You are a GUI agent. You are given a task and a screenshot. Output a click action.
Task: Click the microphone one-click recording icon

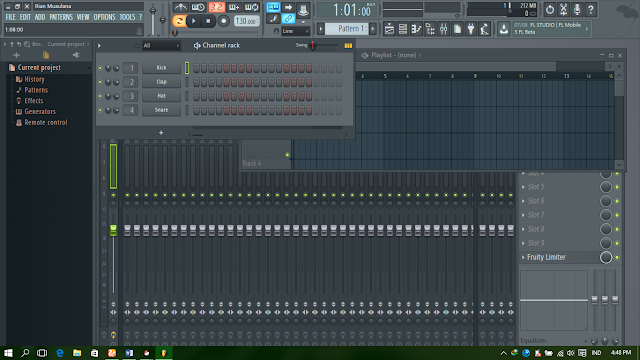[577, 9]
